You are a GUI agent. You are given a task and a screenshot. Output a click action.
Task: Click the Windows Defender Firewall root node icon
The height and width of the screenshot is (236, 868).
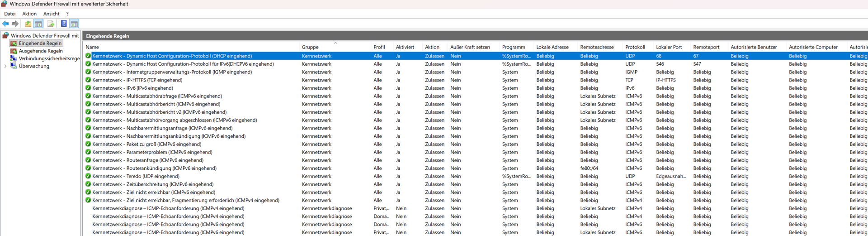[x=5, y=35]
